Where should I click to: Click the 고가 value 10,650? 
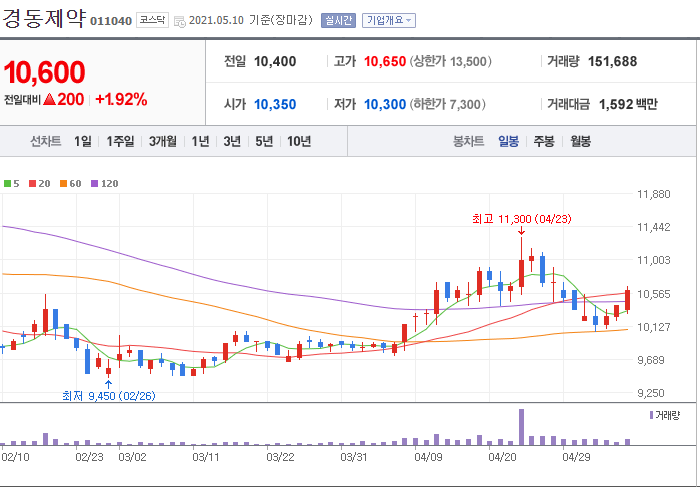385,61
